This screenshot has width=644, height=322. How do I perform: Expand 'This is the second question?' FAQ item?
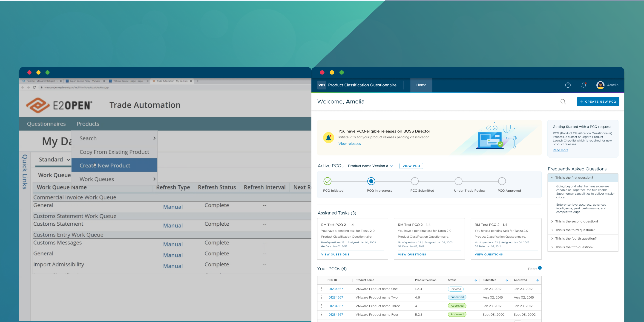(x=576, y=221)
